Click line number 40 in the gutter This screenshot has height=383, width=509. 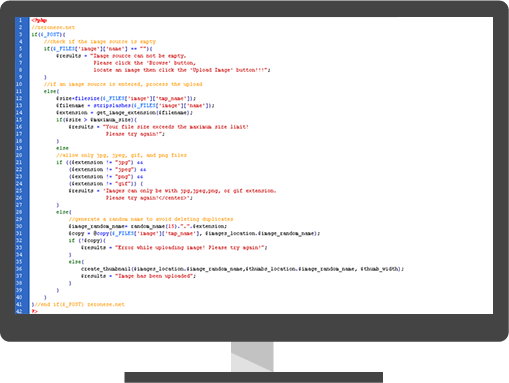coord(19,297)
